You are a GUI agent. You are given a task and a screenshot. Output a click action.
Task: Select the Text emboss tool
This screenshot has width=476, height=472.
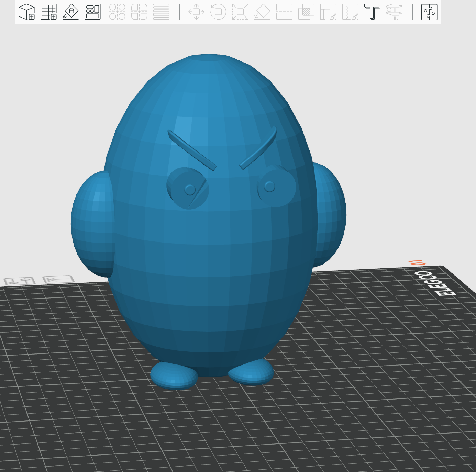pos(372,12)
